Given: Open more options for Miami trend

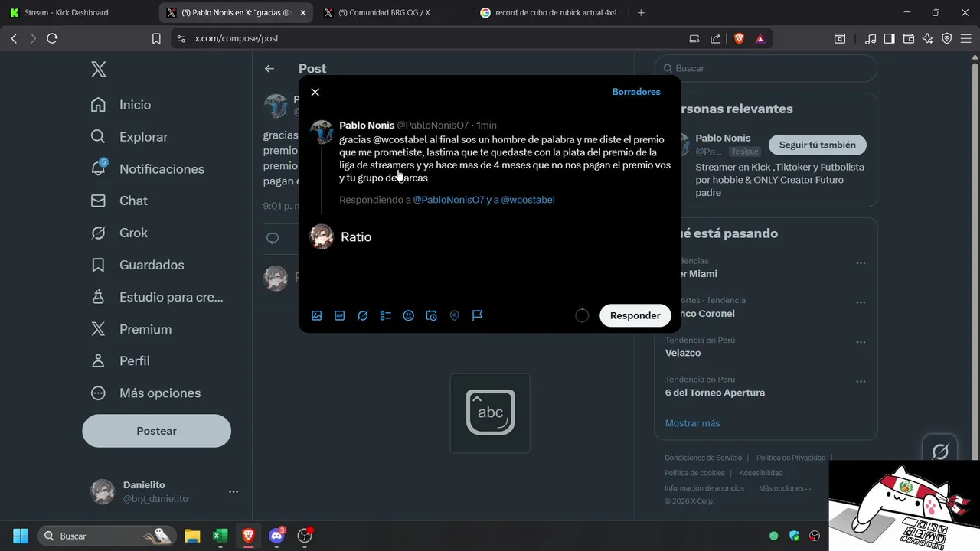Looking at the screenshot, I should click(861, 263).
